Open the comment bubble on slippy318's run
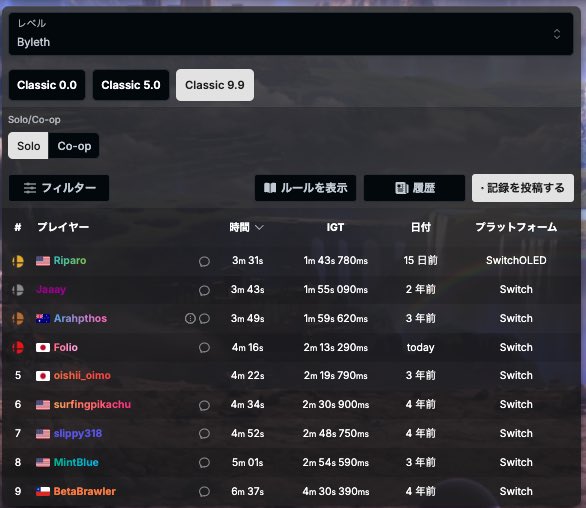The height and width of the screenshot is (508, 586). click(204, 434)
